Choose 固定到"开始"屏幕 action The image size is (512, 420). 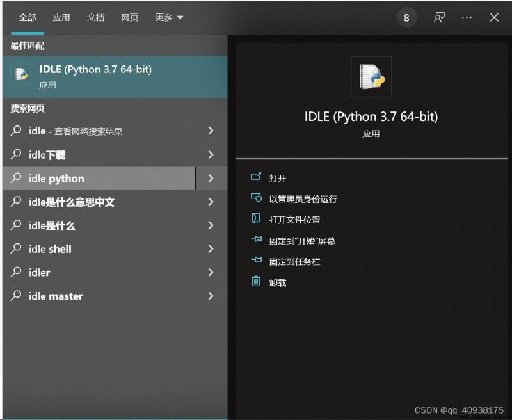click(302, 241)
